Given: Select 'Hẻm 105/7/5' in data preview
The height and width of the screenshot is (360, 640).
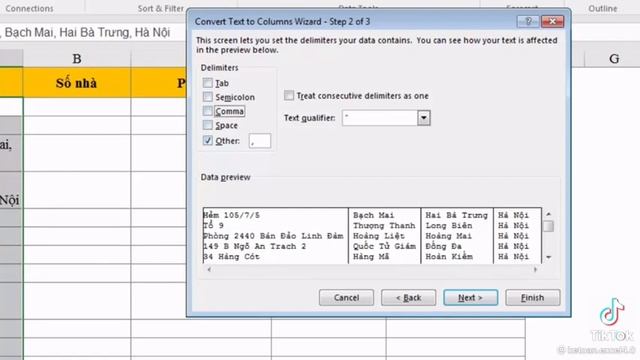Looking at the screenshot, I should pyautogui.click(x=231, y=215).
